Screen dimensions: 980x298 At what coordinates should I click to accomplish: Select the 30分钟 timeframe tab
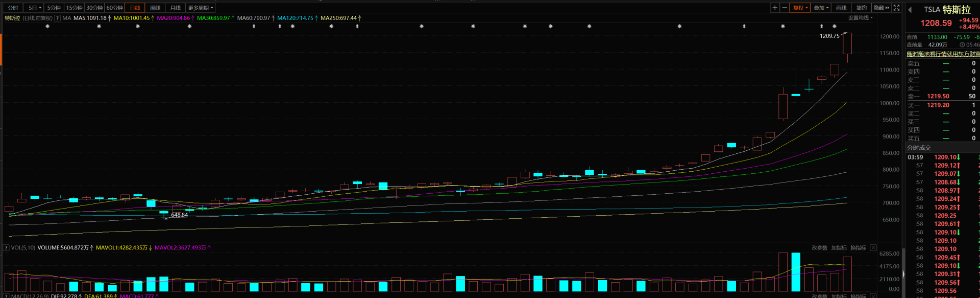tap(94, 8)
